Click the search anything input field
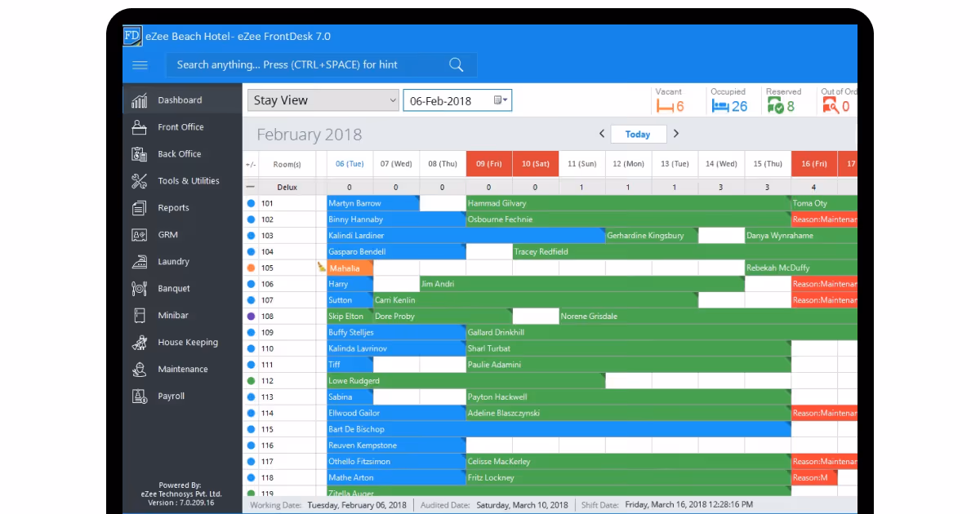 [322, 65]
